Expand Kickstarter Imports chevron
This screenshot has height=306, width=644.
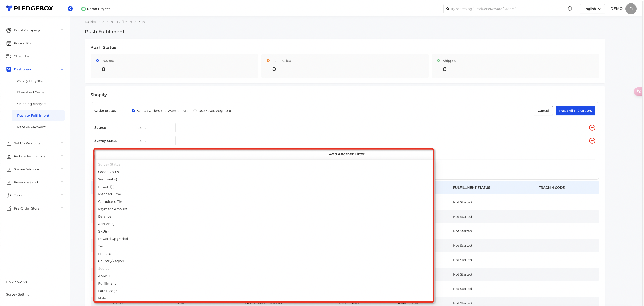[62, 156]
